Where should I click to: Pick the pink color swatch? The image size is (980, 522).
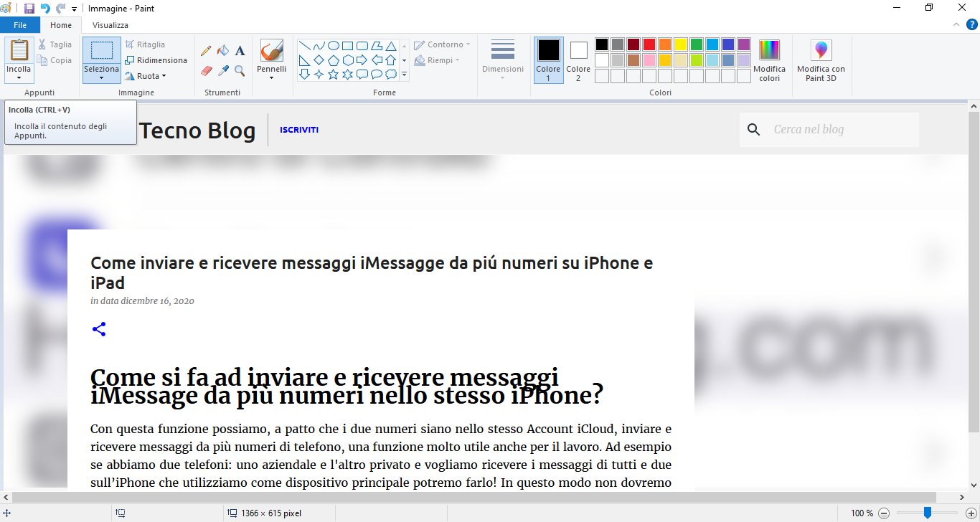(x=649, y=60)
